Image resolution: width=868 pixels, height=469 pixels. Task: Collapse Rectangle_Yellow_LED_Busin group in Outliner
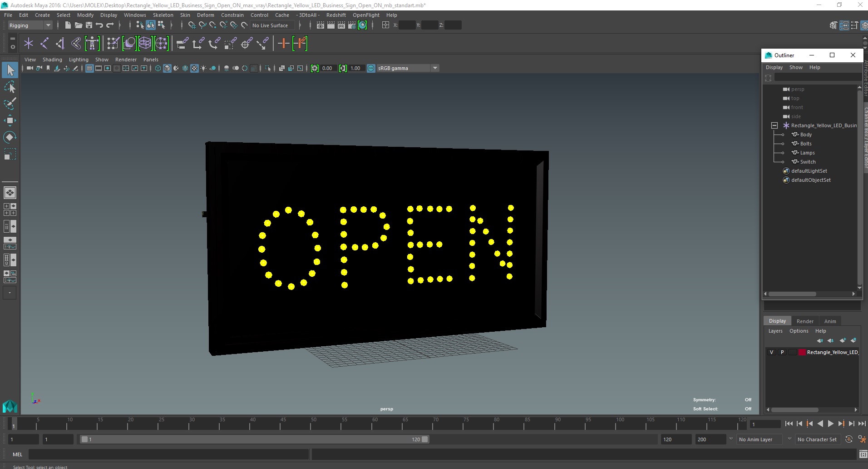point(774,125)
